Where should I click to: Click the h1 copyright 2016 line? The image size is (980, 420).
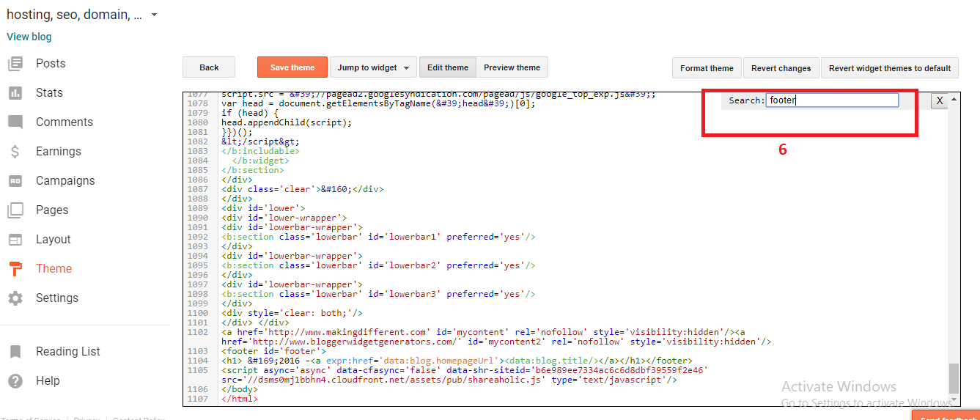[x=457, y=361]
